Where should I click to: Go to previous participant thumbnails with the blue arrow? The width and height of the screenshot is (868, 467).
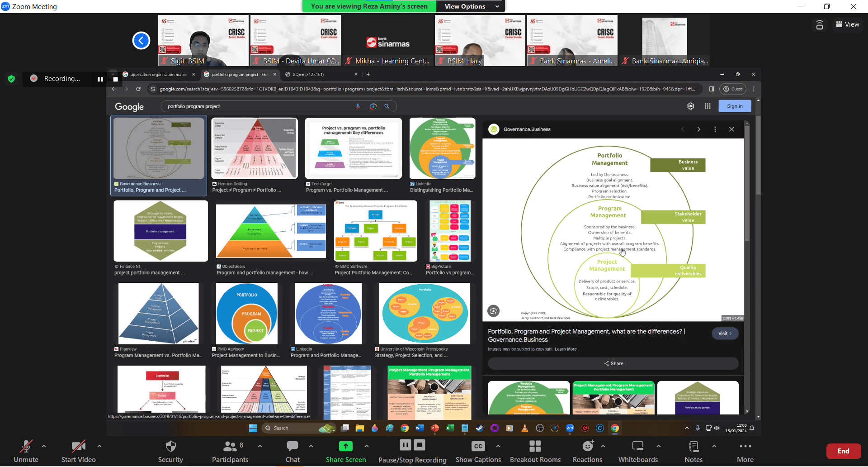tap(141, 41)
